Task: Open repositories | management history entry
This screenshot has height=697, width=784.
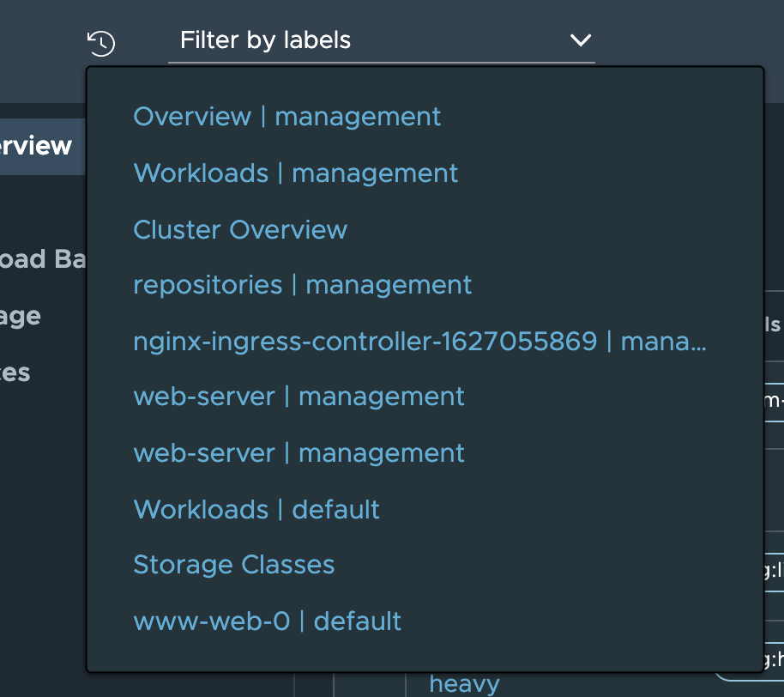Action: [303, 285]
